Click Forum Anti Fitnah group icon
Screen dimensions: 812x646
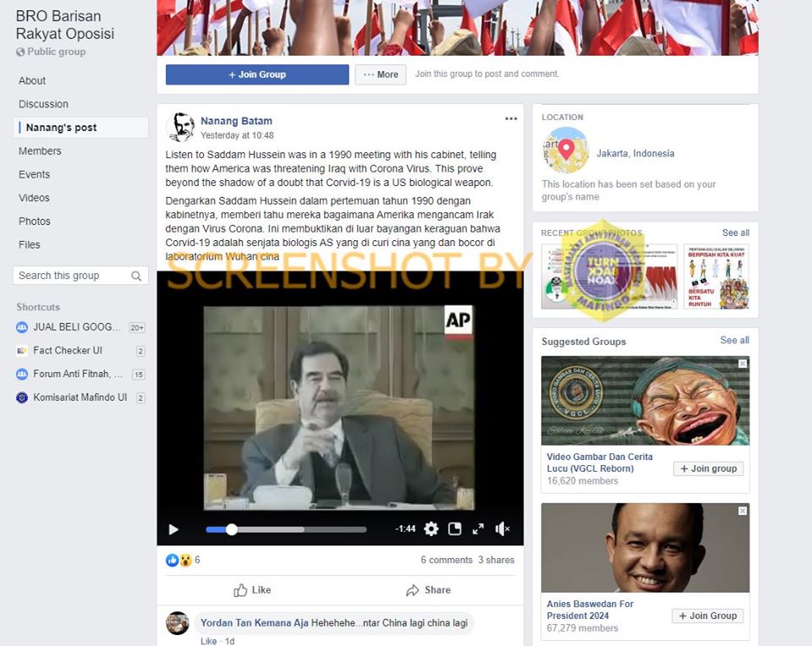click(22, 374)
